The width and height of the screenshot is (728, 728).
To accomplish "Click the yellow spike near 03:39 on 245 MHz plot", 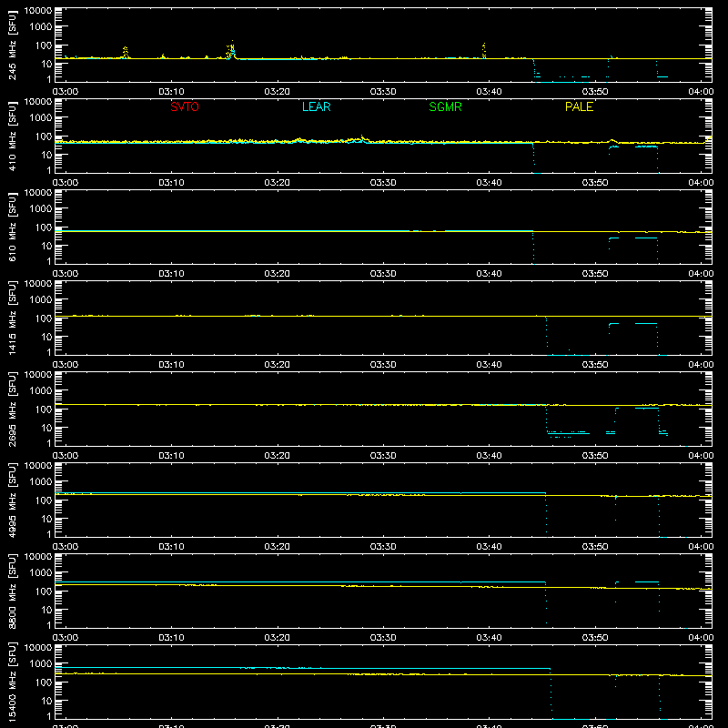I will pyautogui.click(x=484, y=50).
